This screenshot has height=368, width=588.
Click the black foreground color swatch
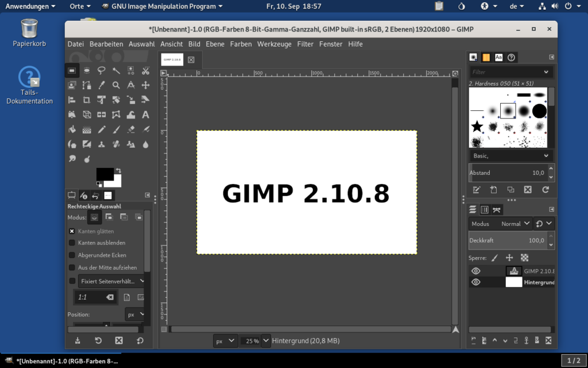pos(105,174)
